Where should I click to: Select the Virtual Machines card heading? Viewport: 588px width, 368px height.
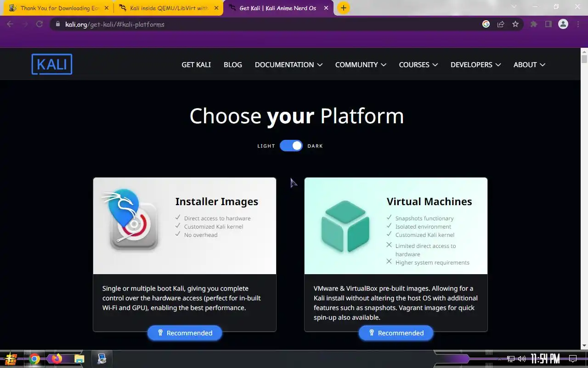point(429,201)
